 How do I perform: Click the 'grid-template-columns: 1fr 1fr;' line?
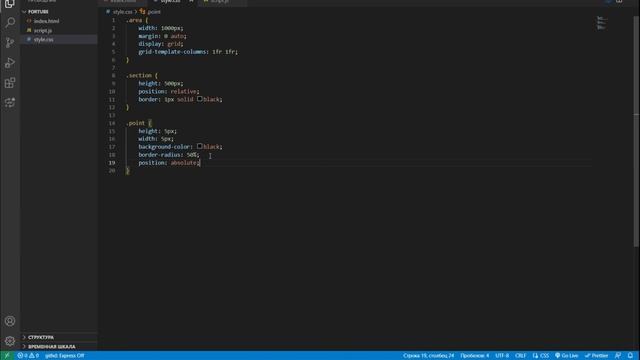[188, 52]
